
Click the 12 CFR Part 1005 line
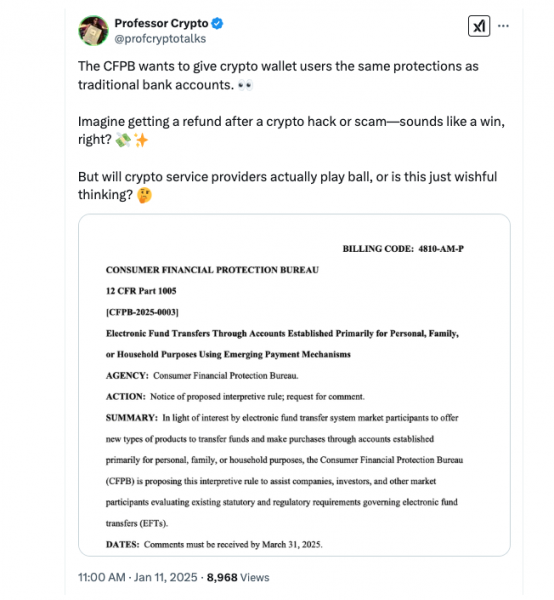(x=141, y=291)
